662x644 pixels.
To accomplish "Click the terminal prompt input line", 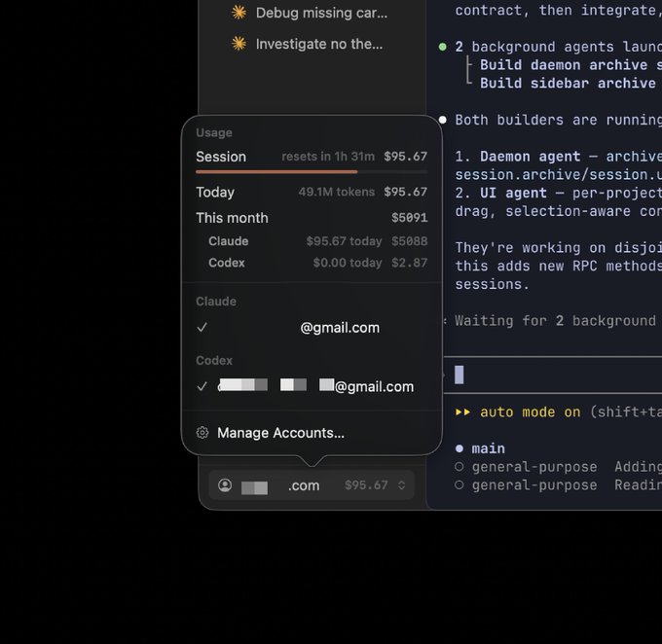I will click(x=553, y=375).
